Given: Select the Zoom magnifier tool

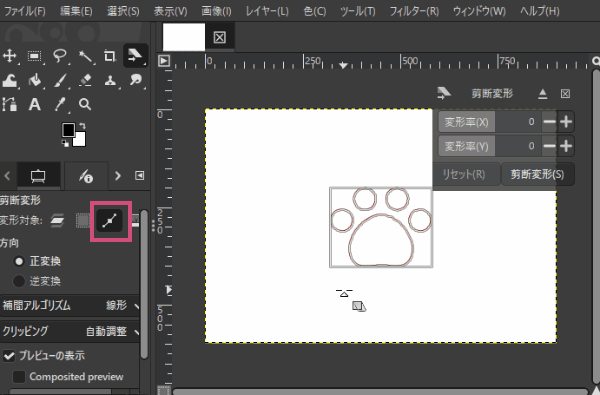Looking at the screenshot, I should tap(85, 104).
